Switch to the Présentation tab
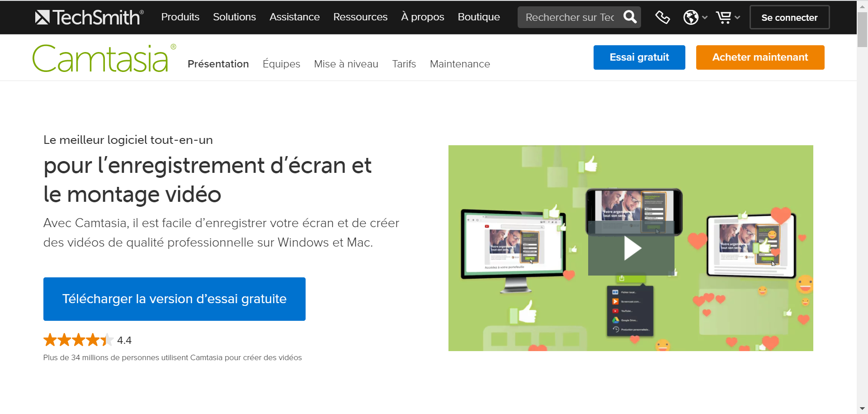The height and width of the screenshot is (414, 868). click(218, 64)
